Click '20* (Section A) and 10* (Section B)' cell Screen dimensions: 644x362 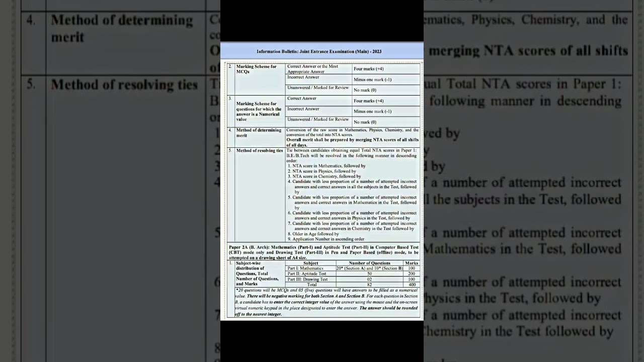(x=370, y=268)
